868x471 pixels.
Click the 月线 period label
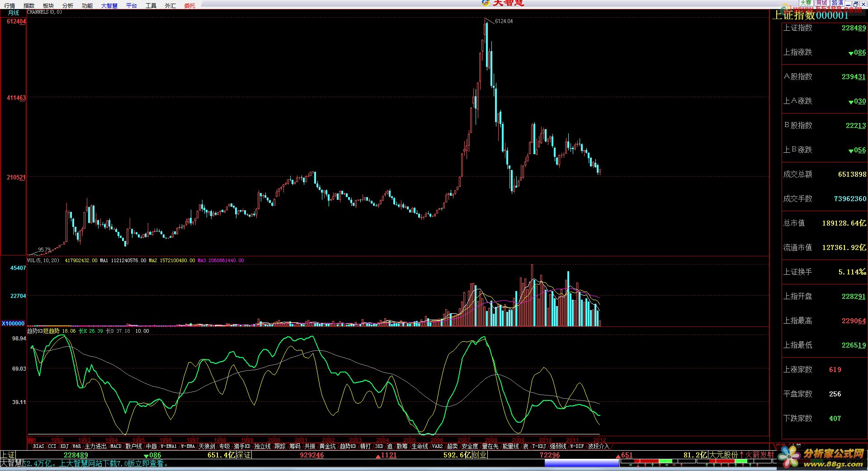[x=14, y=13]
